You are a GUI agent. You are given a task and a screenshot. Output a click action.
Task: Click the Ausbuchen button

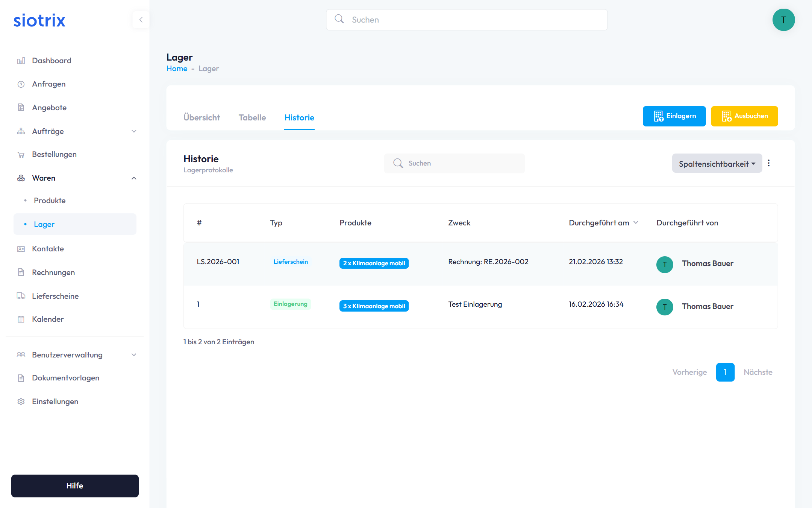pos(744,116)
